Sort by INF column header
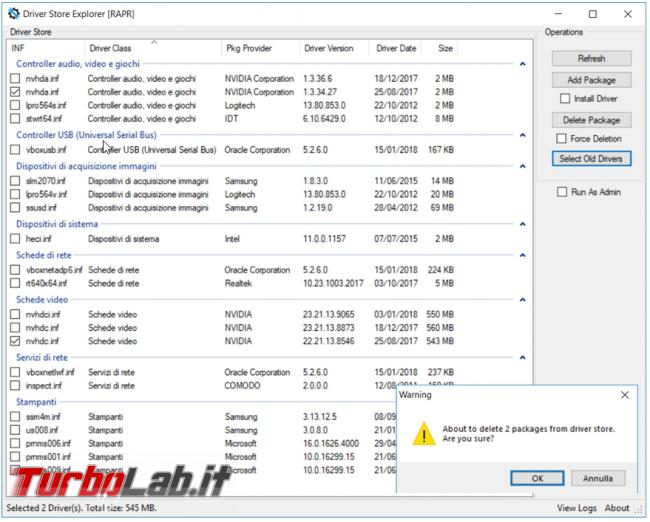 (x=46, y=48)
